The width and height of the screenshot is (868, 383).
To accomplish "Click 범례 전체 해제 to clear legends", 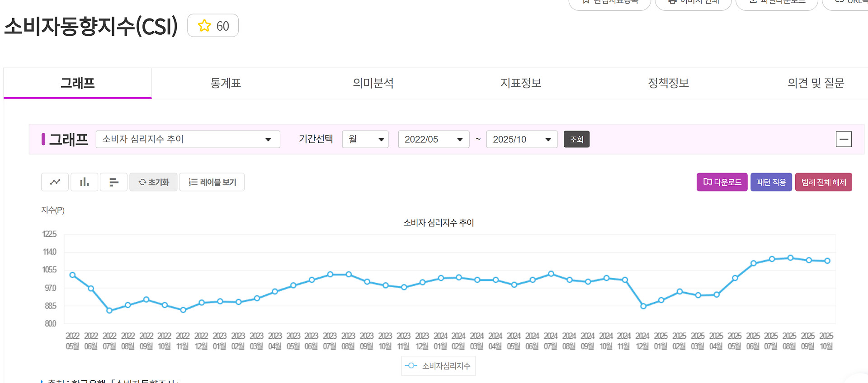I will (x=824, y=182).
